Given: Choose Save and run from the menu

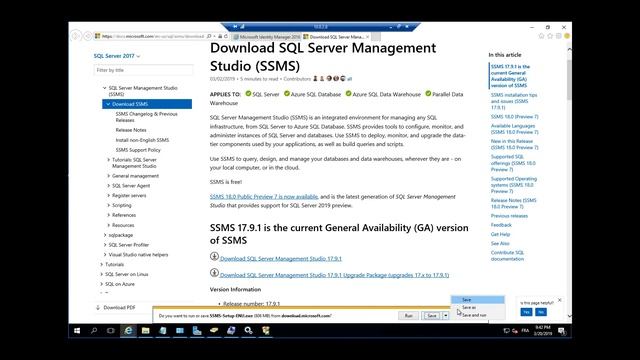Looking at the screenshot, I should (x=478, y=315).
